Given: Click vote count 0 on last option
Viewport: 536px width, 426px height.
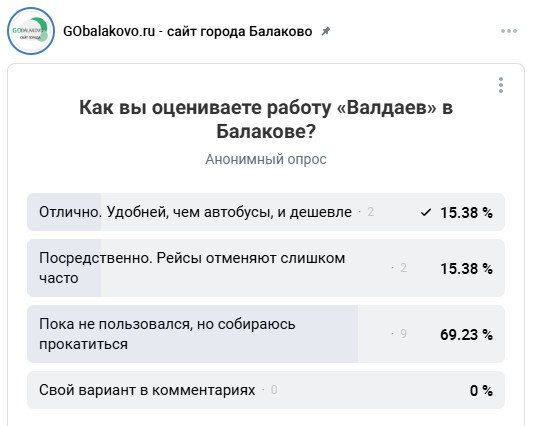Looking at the screenshot, I should tap(274, 390).
